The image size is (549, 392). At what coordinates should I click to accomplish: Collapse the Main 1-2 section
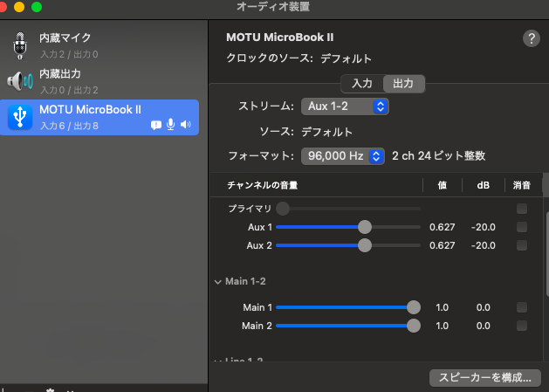click(x=218, y=282)
